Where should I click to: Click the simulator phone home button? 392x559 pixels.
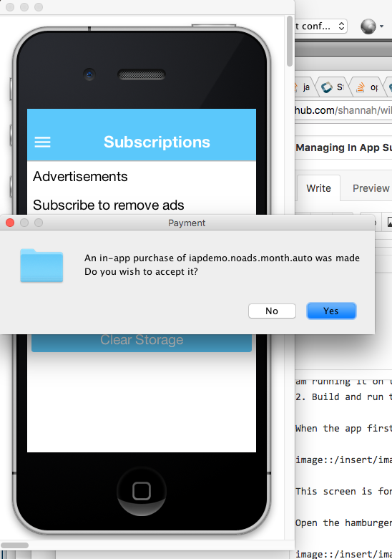[x=142, y=491]
